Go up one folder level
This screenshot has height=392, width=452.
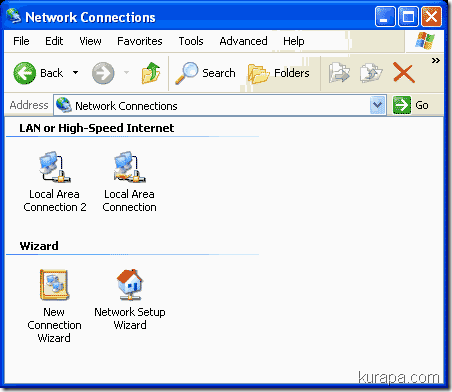click(151, 73)
